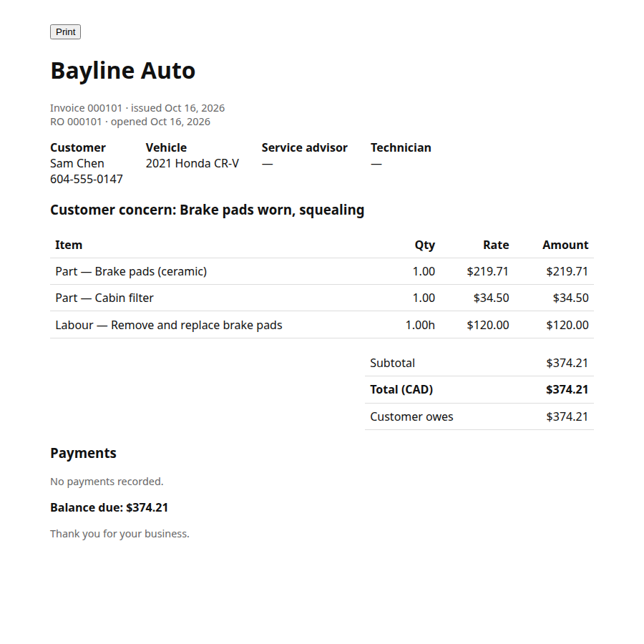This screenshot has height=644, width=644.
Task: Click the labour rate $120.00
Action: pos(488,325)
